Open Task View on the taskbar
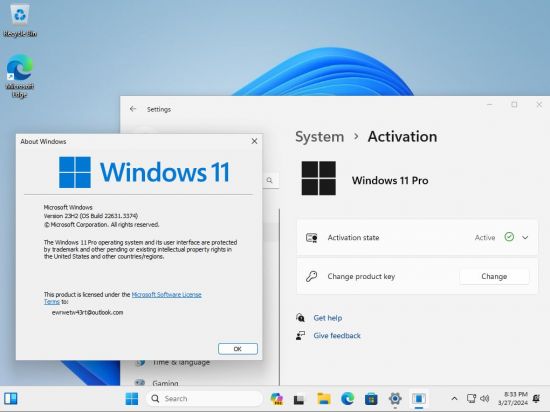The image size is (550, 412). 299,399
